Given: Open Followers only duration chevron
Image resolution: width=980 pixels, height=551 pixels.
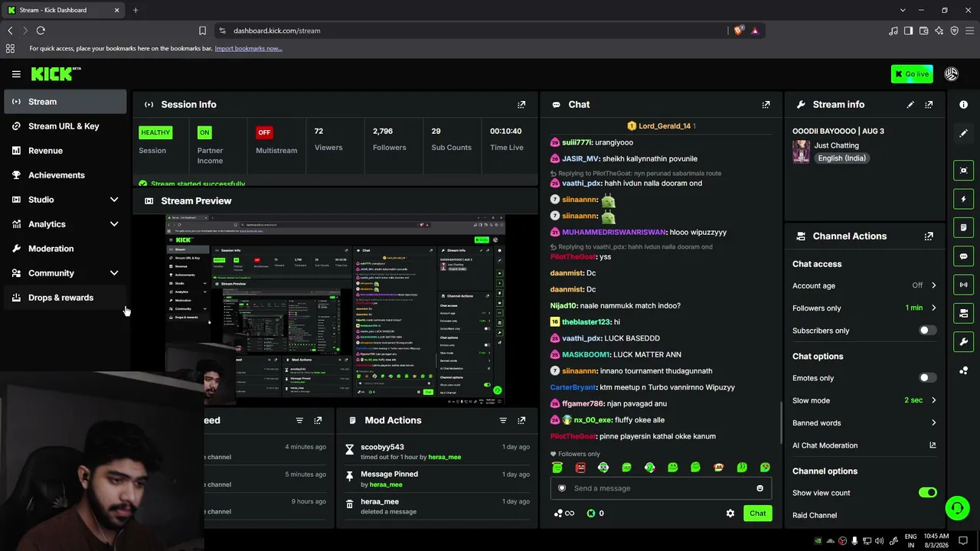Looking at the screenshot, I should pos(933,308).
